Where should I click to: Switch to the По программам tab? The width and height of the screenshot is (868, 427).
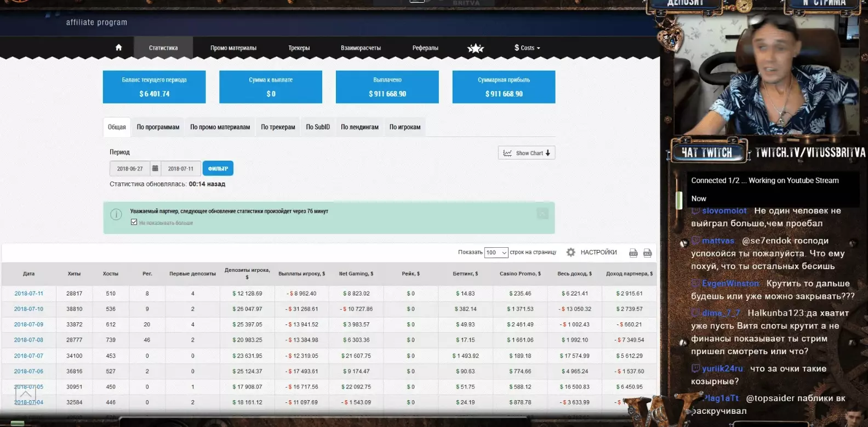158,127
